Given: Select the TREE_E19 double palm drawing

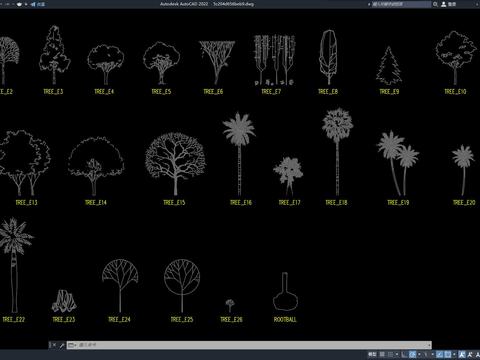Looking at the screenshot, I should click(398, 163).
